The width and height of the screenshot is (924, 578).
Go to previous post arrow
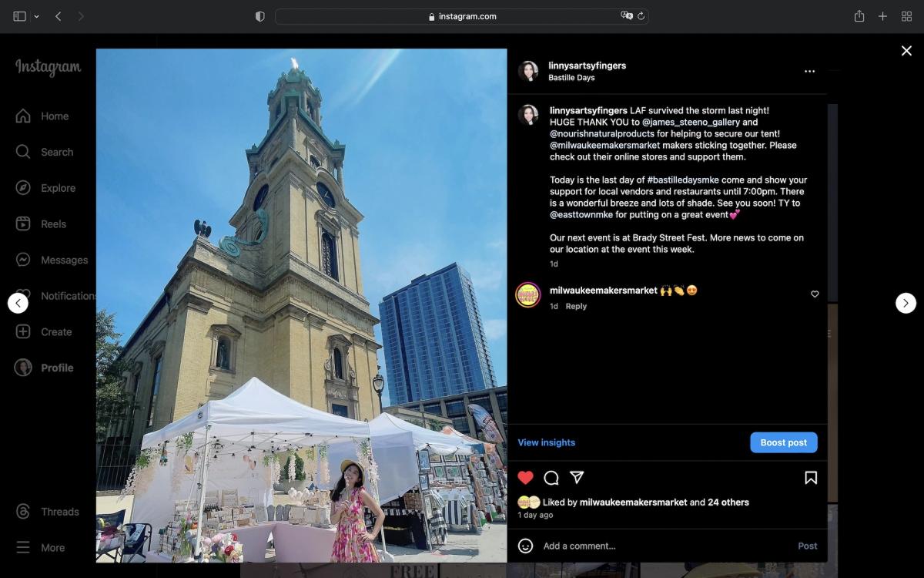(18, 303)
